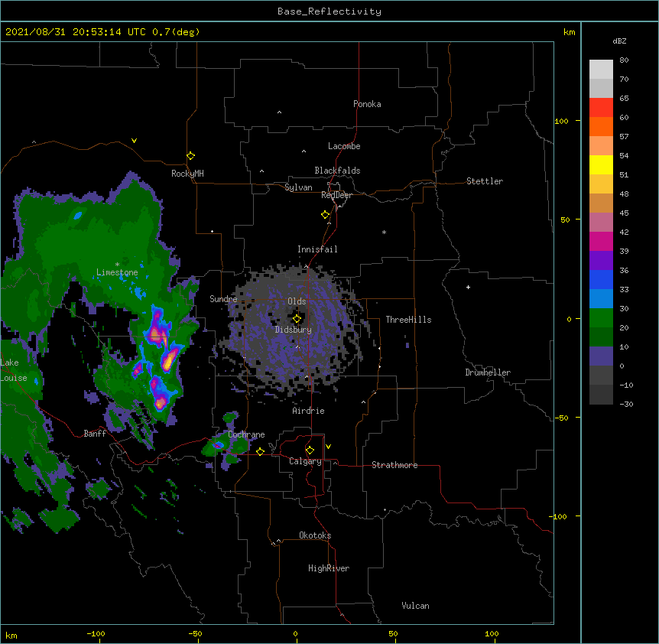Image resolution: width=659 pixels, height=644 pixels.
Task: Pick the violet swatch between 36 and 39 dBZ
Action: click(x=601, y=261)
